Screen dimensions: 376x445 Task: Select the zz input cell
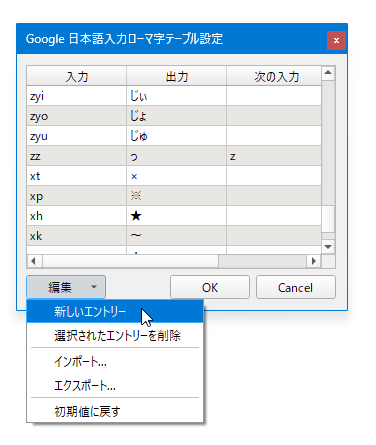(x=77, y=156)
